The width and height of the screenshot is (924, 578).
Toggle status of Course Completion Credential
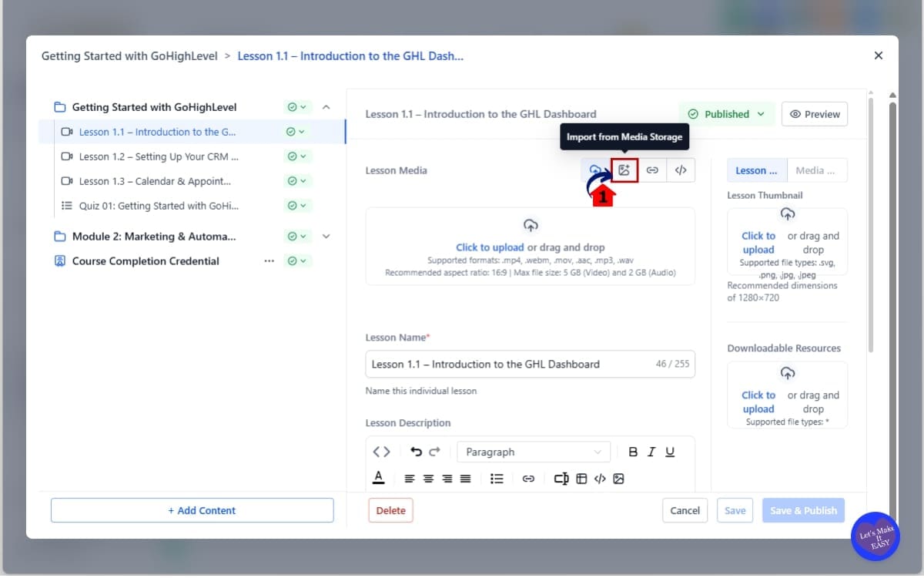[x=296, y=261]
